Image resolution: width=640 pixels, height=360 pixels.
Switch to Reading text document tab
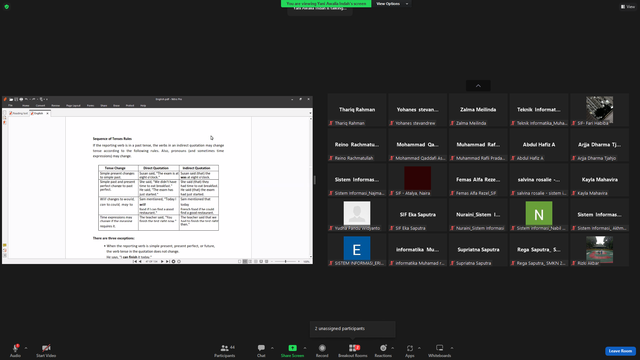tap(18, 113)
